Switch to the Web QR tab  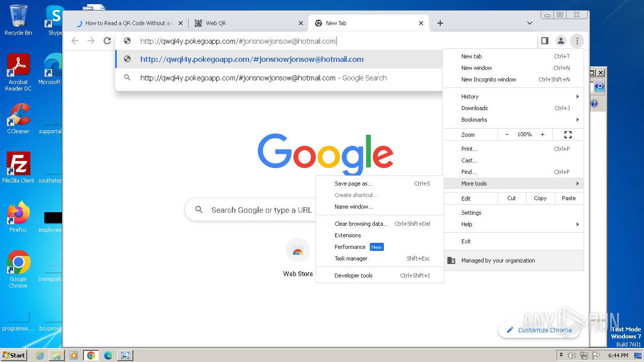point(249,23)
